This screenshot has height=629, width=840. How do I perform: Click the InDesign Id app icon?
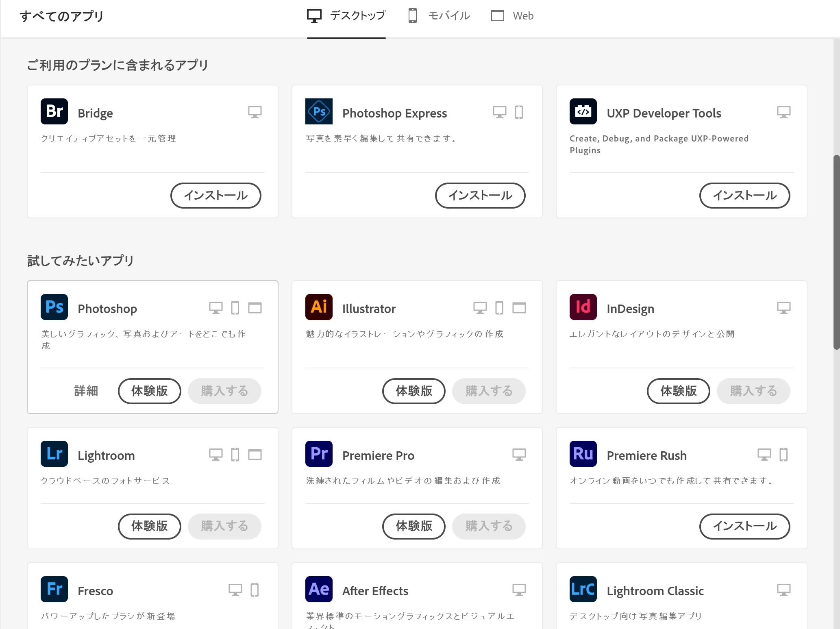coord(583,307)
